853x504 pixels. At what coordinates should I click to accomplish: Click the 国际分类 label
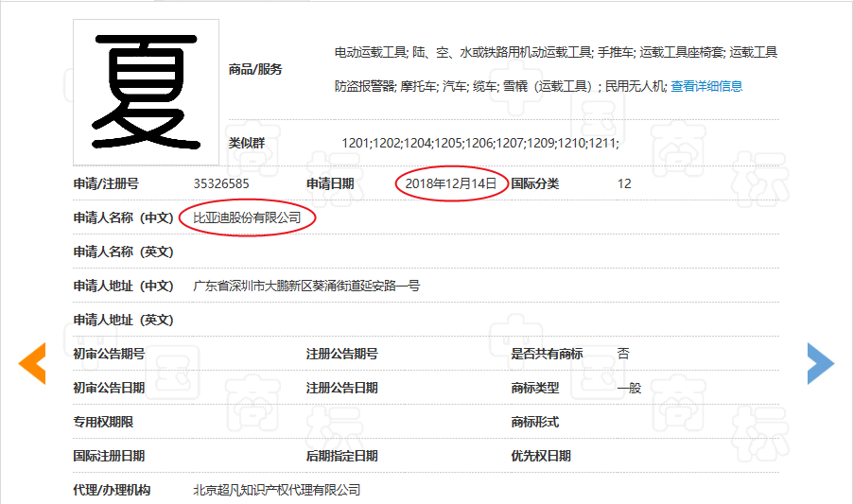(535, 183)
